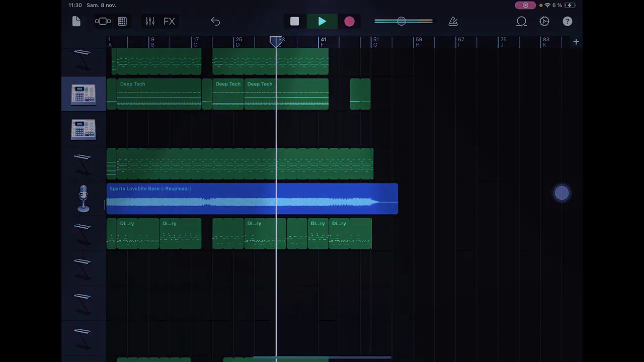The image size is (644, 362).
Task: Switch to Tracks view button
Action: pyautogui.click(x=103, y=21)
